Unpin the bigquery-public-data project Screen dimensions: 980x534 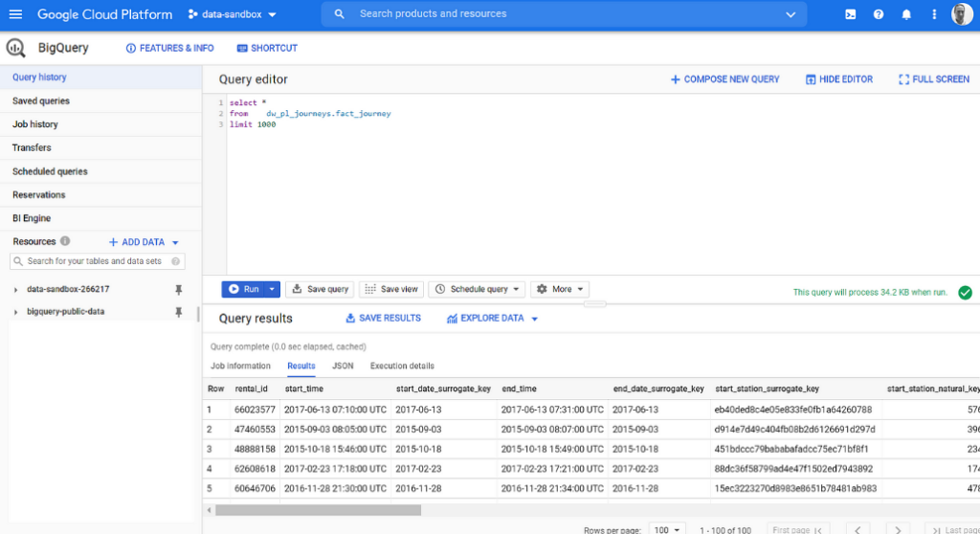178,311
